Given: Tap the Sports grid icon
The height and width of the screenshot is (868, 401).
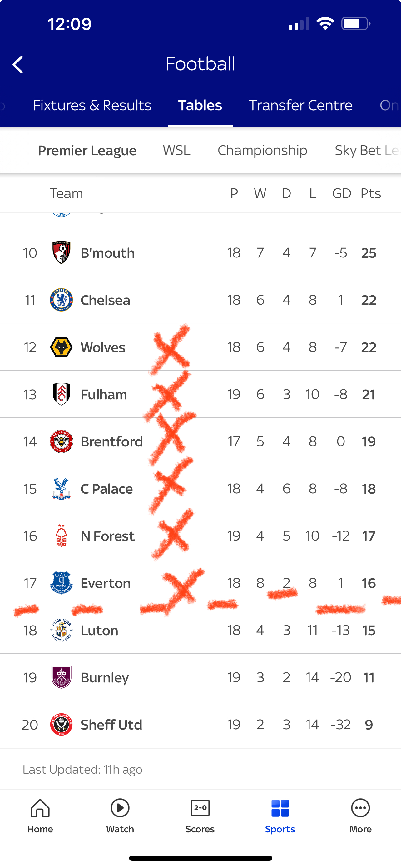Looking at the screenshot, I should (x=280, y=809).
